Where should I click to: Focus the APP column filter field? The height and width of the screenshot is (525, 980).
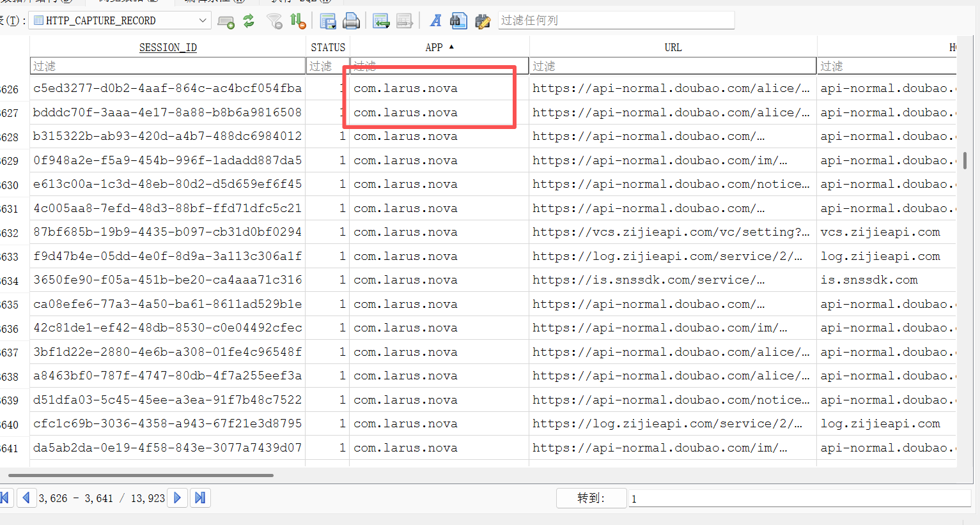[439, 66]
